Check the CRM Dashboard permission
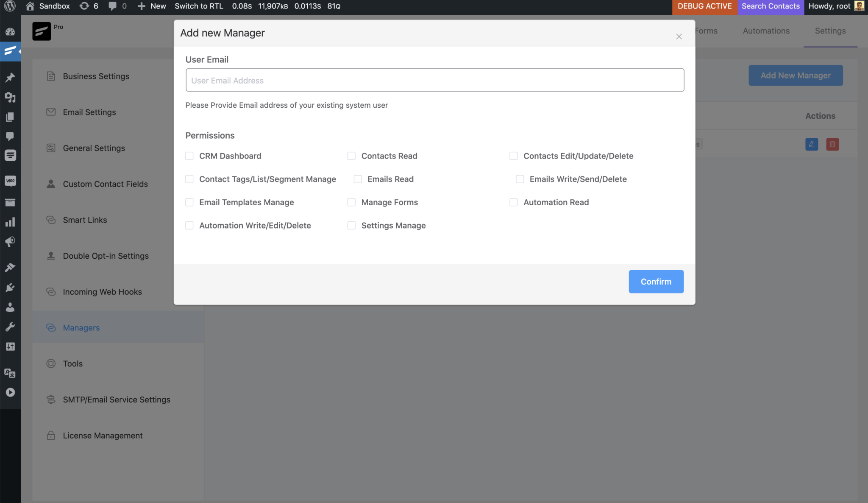Screen dimensions: 868x503 click(189, 156)
